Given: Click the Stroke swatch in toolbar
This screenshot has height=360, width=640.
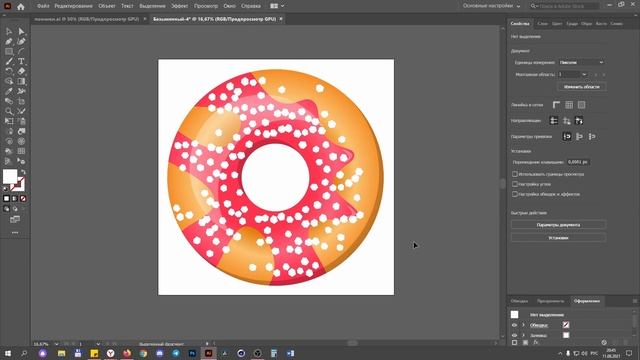Looking at the screenshot, I should [18, 185].
